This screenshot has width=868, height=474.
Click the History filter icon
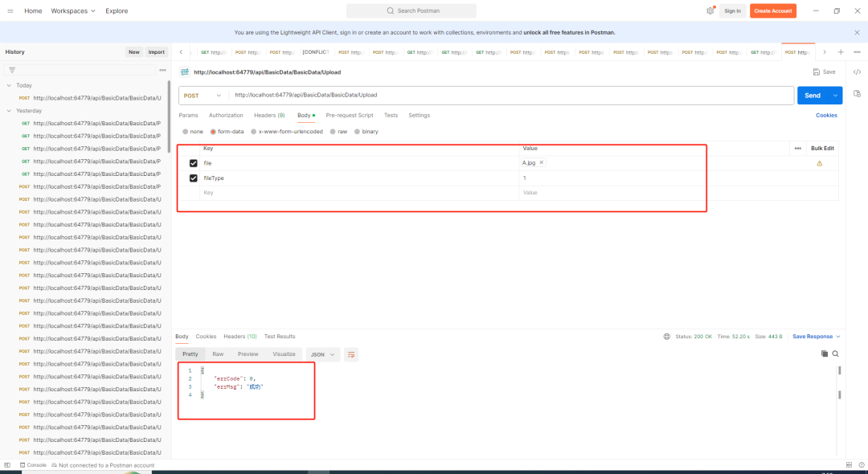(x=12, y=70)
